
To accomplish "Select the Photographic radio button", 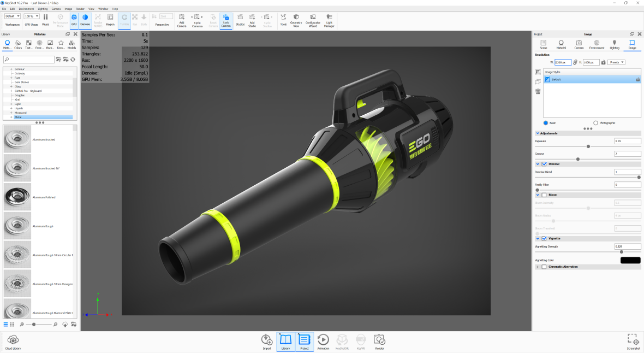I will 595,123.
